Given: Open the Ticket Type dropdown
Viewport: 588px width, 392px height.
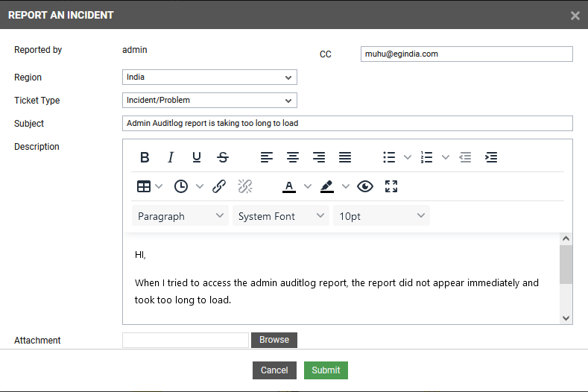Looking at the screenshot, I should 209,101.
